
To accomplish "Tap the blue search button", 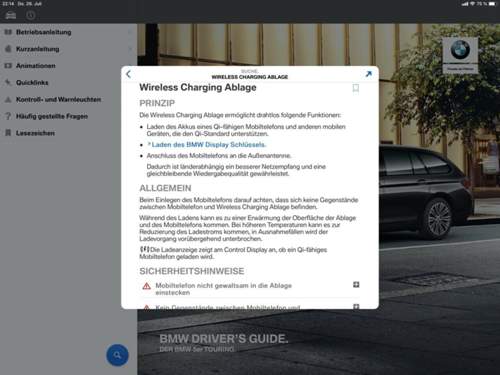I will [x=117, y=355].
